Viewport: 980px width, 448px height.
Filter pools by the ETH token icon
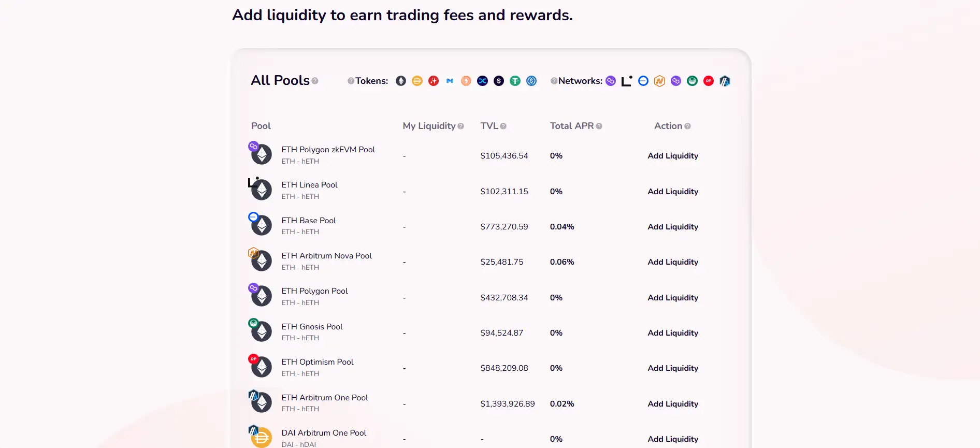pos(401,81)
